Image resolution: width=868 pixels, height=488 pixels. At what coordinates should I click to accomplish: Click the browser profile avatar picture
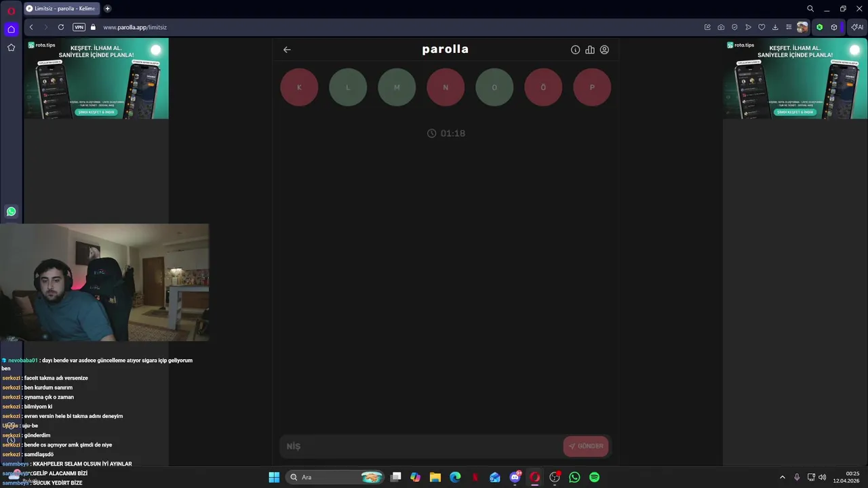[x=803, y=27]
